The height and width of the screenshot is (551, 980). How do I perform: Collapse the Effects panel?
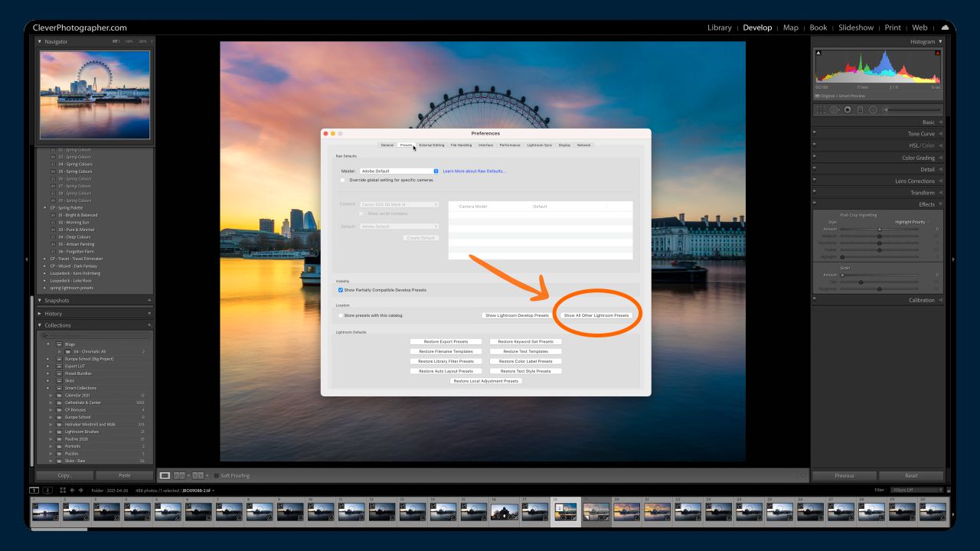click(940, 204)
